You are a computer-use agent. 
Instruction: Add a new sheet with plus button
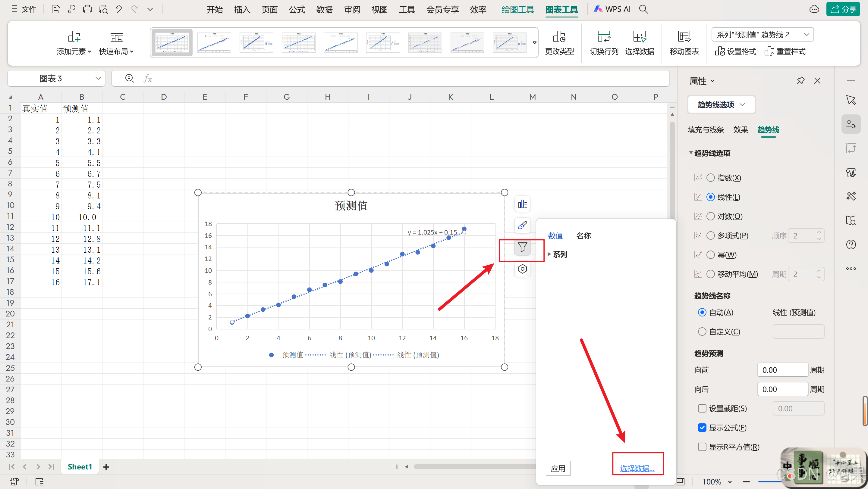tap(106, 467)
